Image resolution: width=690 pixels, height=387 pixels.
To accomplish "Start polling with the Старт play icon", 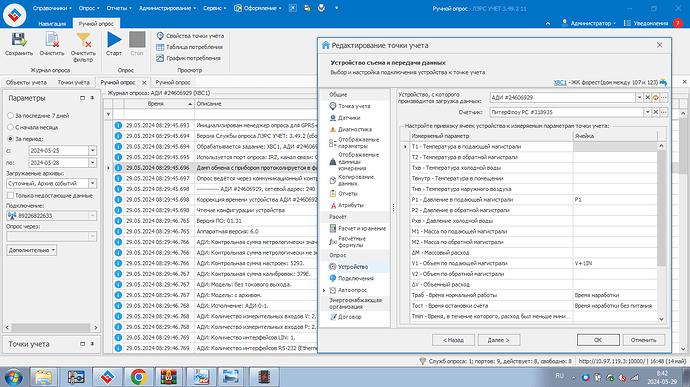I will point(114,40).
